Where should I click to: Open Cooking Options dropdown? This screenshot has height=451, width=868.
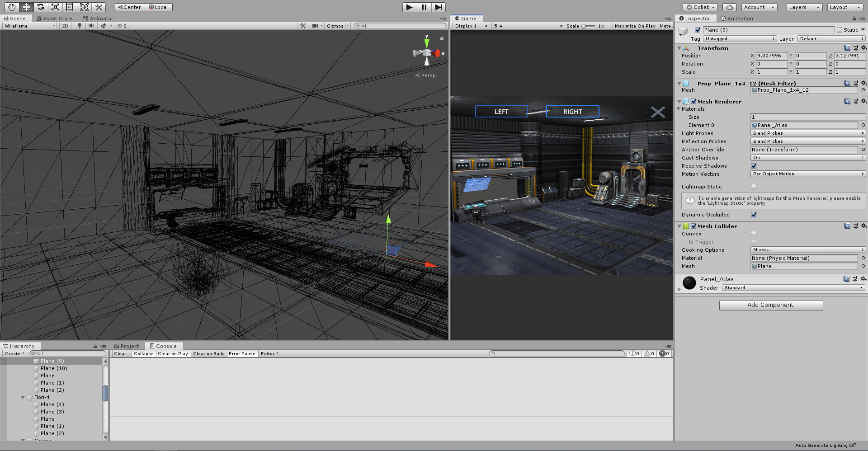click(808, 250)
